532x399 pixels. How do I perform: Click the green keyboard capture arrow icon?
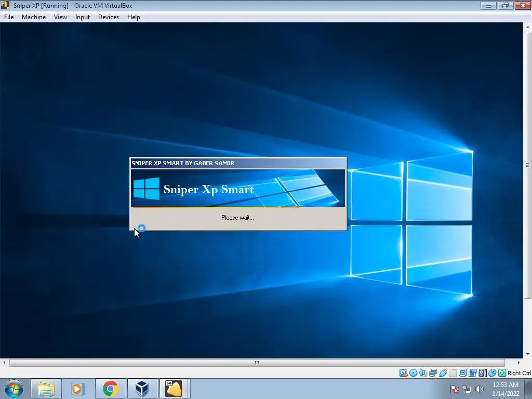502,373
